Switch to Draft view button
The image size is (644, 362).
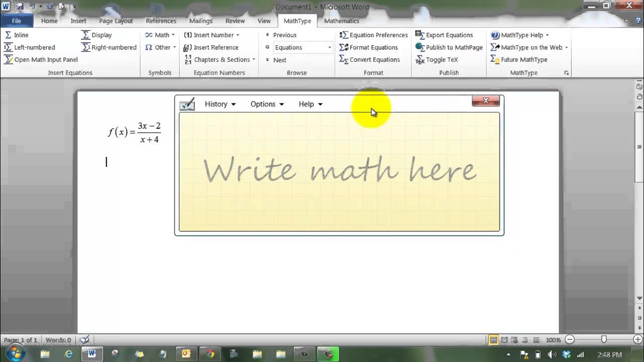(x=536, y=340)
